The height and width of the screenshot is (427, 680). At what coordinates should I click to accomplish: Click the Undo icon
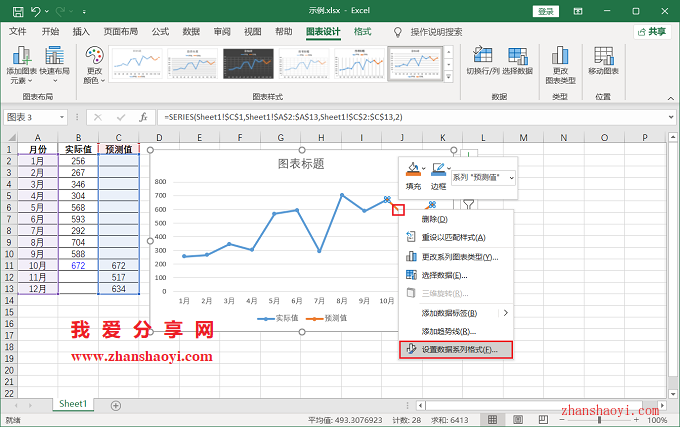coord(36,11)
